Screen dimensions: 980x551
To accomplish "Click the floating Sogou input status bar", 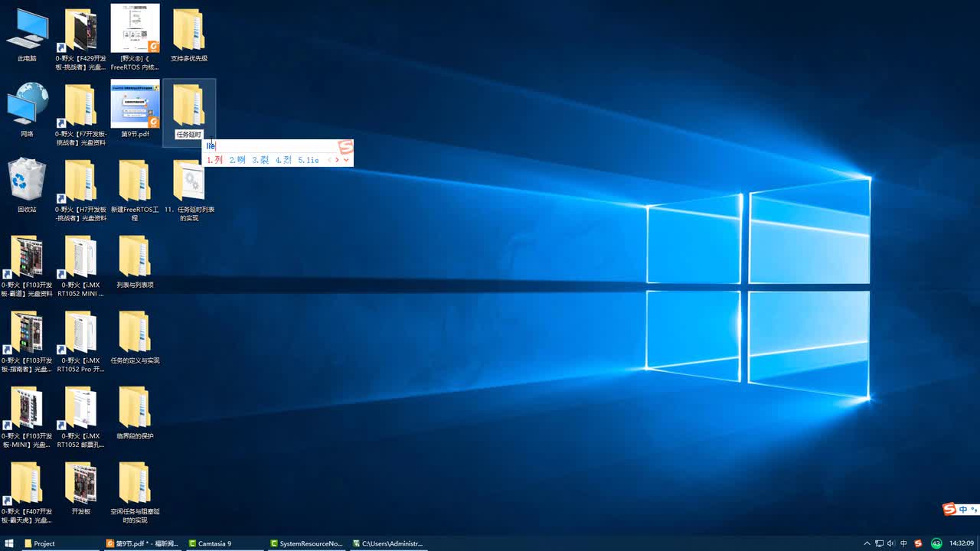I will coord(960,510).
